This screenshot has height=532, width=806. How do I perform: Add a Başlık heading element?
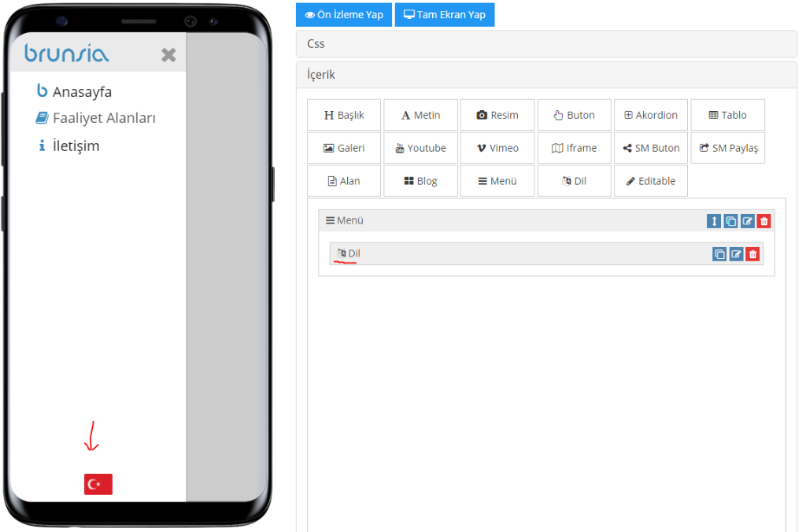(x=344, y=115)
